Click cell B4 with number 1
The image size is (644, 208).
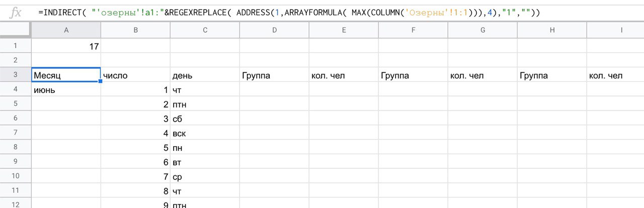pos(135,89)
